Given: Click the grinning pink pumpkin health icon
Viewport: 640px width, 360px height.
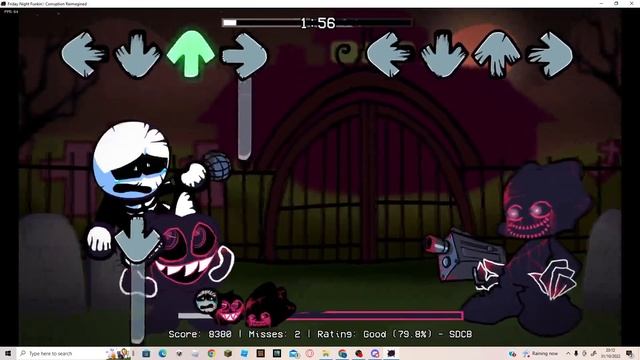Looking at the screenshot, I should click(231, 309).
